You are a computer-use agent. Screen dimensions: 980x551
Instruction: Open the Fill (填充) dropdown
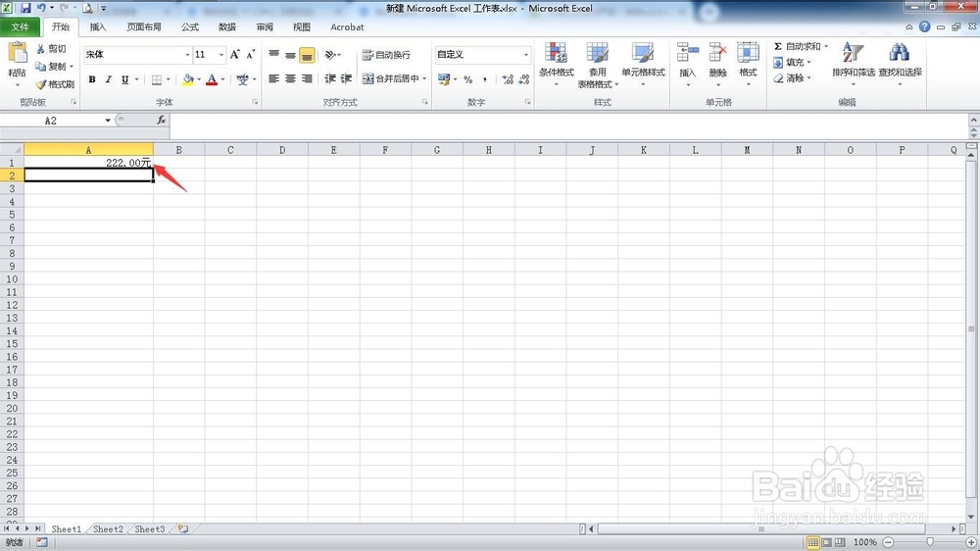coord(792,63)
